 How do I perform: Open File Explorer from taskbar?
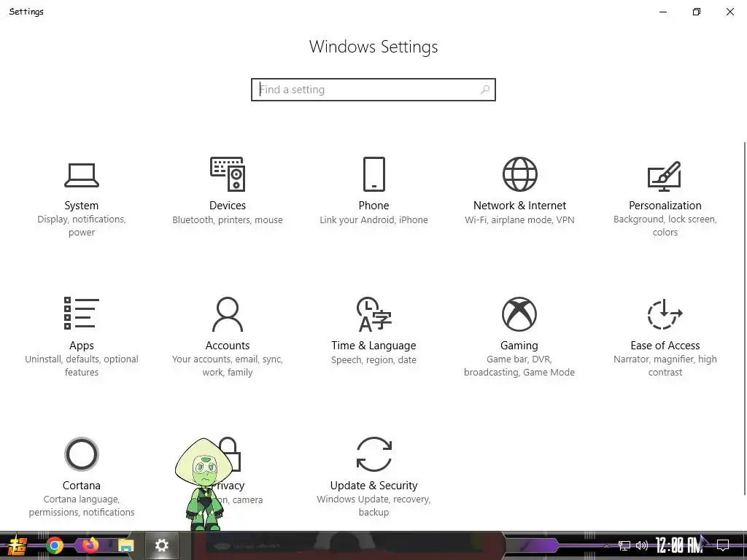tap(125, 545)
